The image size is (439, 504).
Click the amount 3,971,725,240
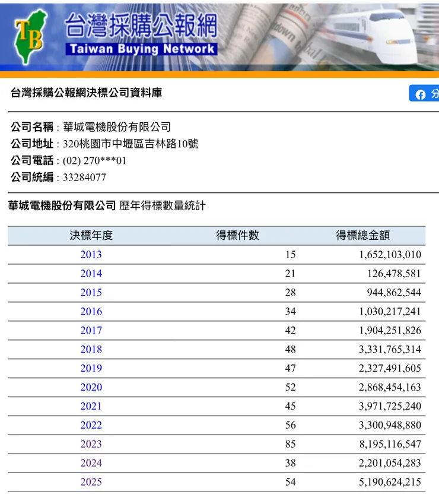click(x=390, y=406)
